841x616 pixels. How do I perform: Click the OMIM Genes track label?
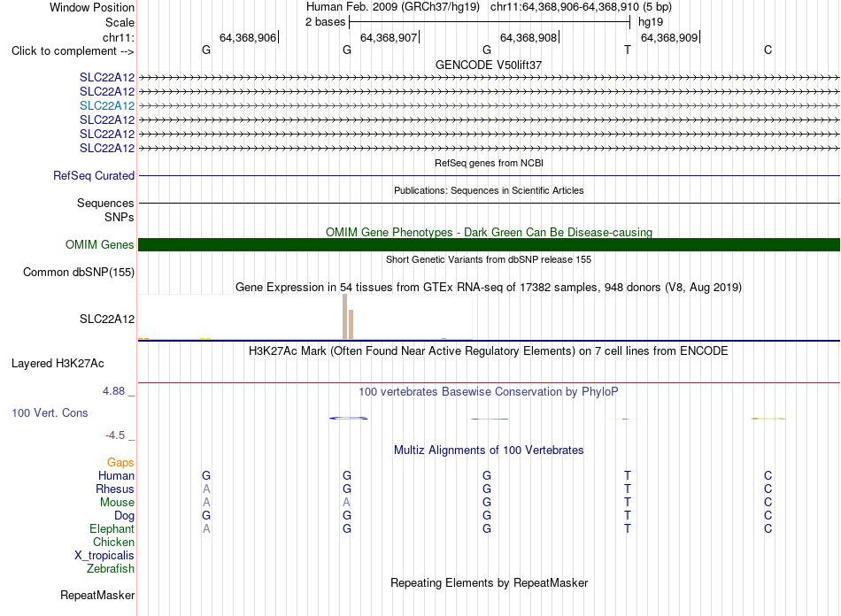(x=99, y=245)
